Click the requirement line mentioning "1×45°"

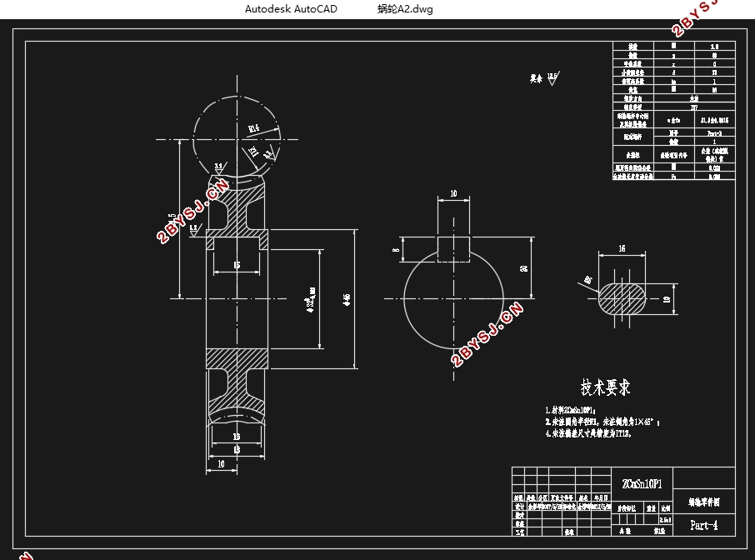pos(602,422)
